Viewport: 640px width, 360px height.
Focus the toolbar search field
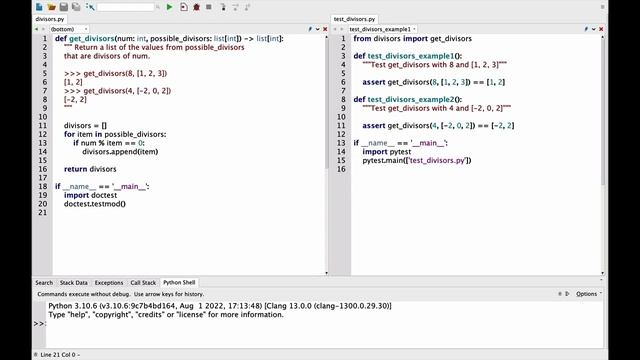[x=125, y=7]
